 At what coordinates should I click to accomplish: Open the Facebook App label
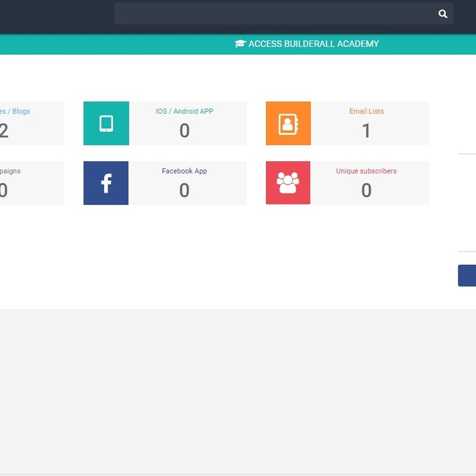click(x=184, y=171)
